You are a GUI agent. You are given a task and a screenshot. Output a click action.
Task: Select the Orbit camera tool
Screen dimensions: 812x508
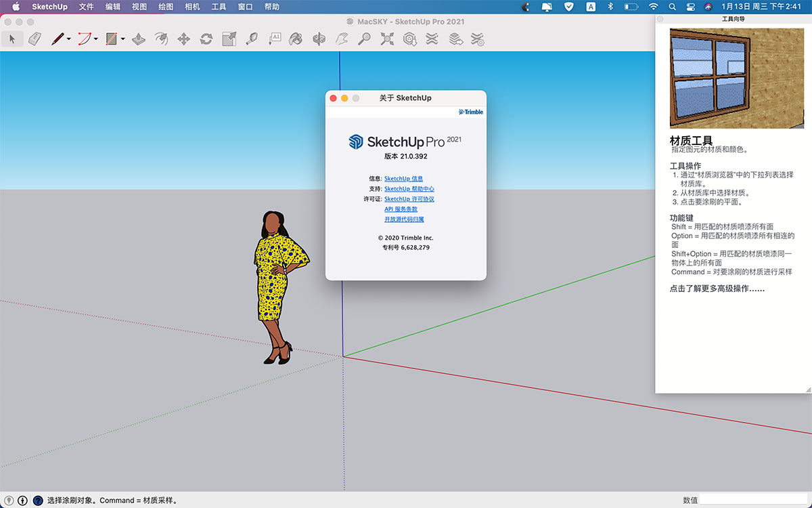coord(319,39)
